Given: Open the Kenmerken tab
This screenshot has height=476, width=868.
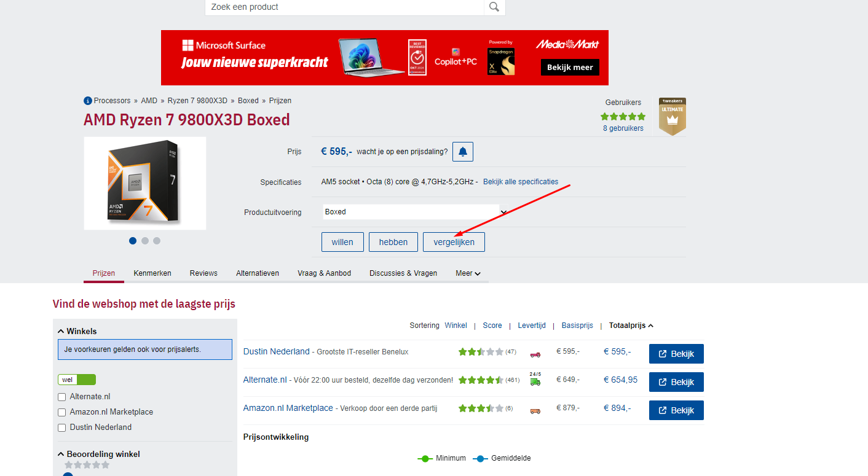Looking at the screenshot, I should pyautogui.click(x=152, y=273).
